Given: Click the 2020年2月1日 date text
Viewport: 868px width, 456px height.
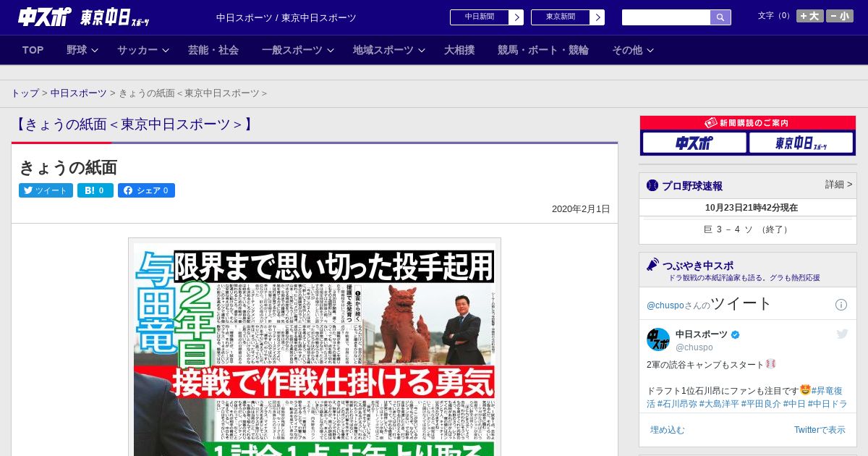Looking at the screenshot, I should (581, 209).
